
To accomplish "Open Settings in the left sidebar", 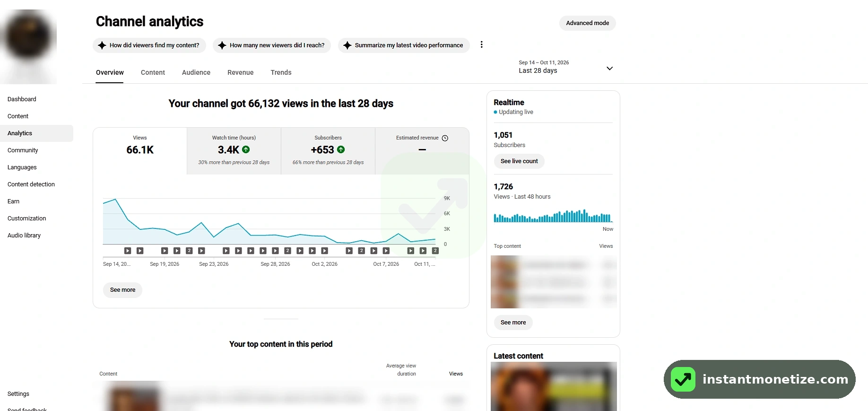I will tap(37, 394).
